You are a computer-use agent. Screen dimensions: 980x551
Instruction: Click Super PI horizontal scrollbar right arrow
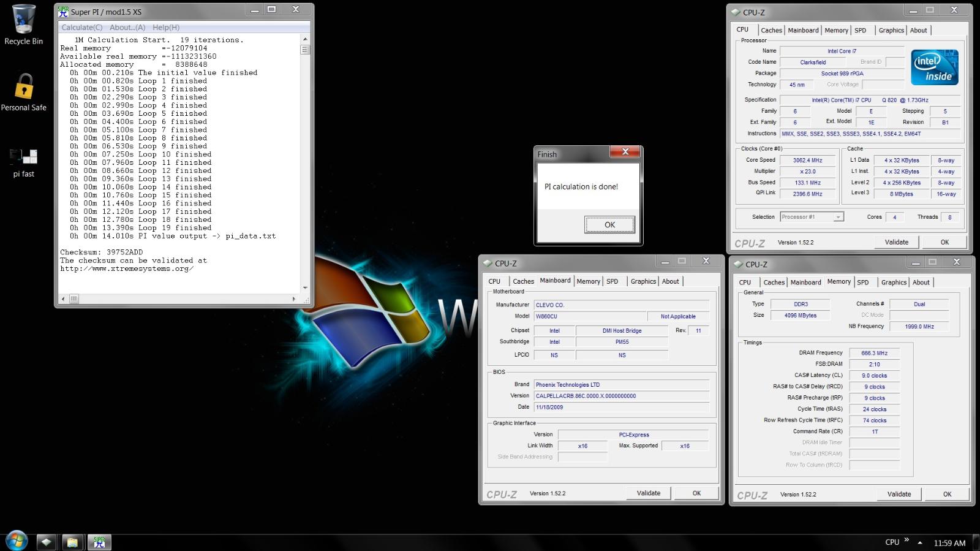coord(294,299)
